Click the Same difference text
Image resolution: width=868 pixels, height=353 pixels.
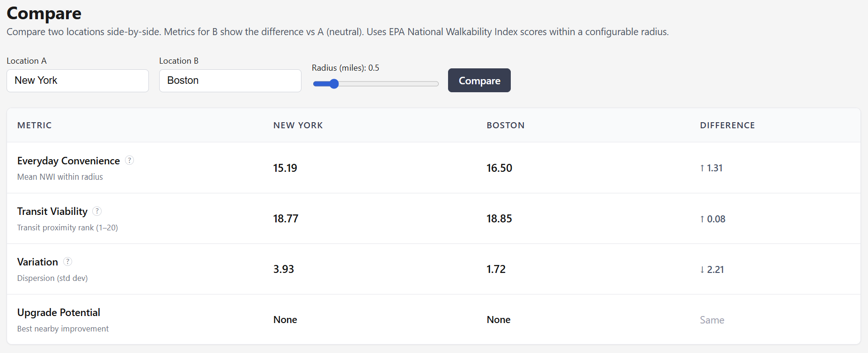(x=712, y=320)
